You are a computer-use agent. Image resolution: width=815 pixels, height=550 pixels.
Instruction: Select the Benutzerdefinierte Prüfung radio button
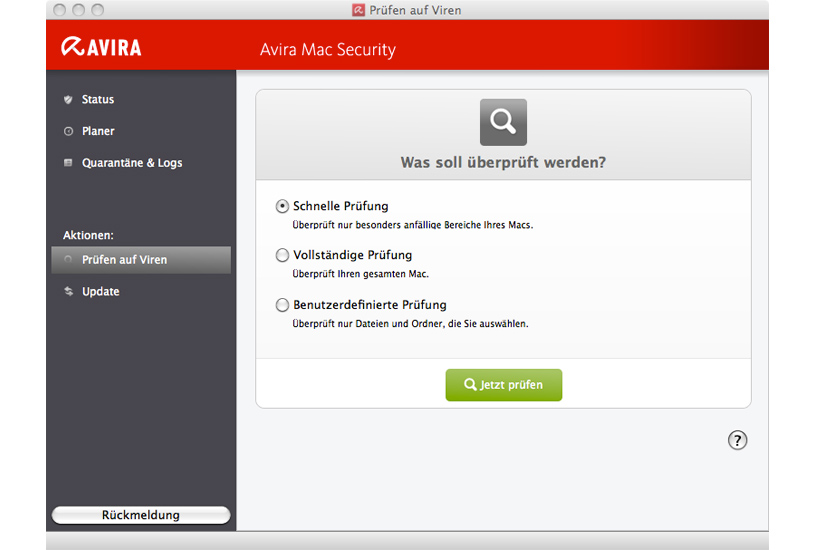pos(282,305)
